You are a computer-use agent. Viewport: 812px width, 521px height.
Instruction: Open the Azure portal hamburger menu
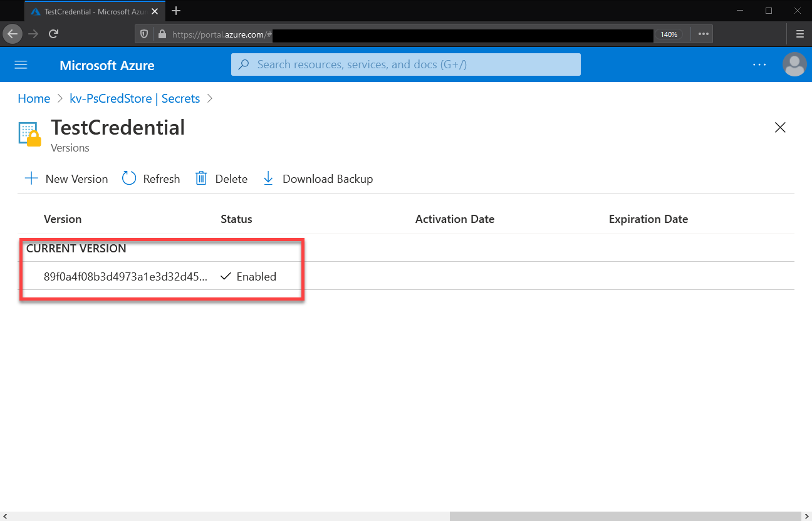[21, 65]
